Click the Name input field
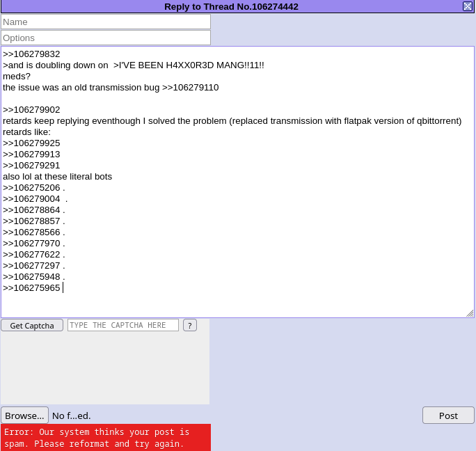This screenshot has width=476, height=451. coord(106,22)
